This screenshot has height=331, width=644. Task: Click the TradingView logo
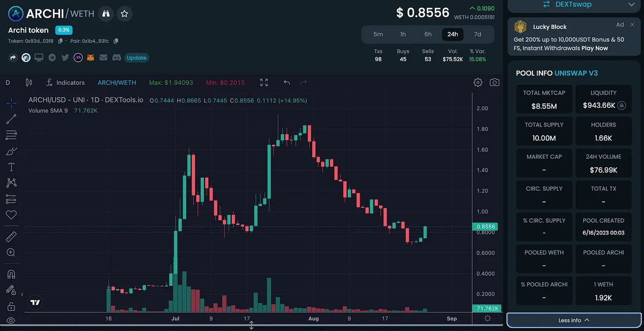pos(35,303)
